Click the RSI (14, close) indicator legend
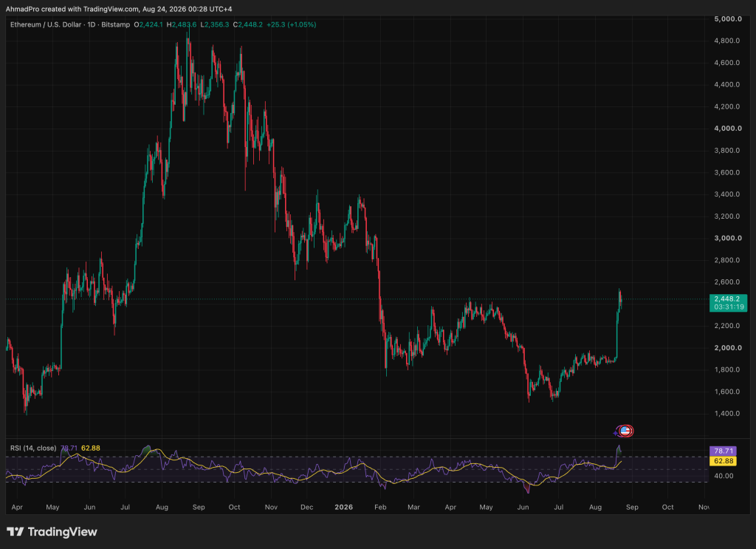This screenshot has height=549, width=756. 33,449
